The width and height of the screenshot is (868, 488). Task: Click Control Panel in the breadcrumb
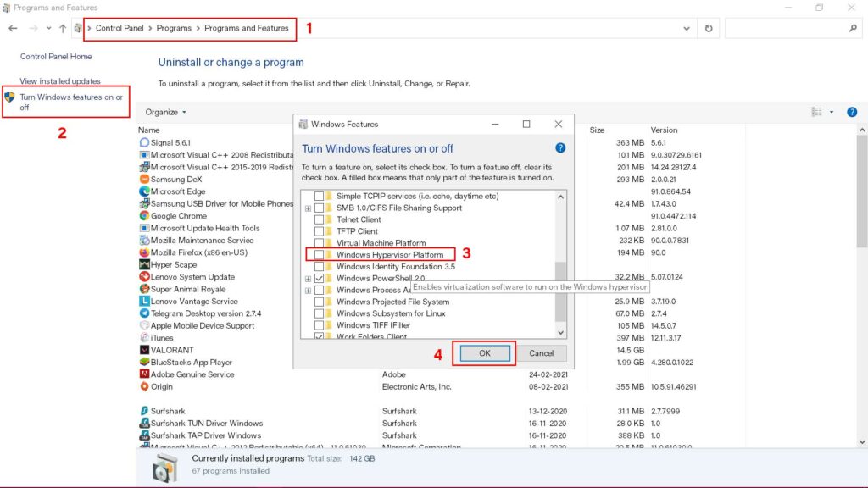[x=120, y=28]
